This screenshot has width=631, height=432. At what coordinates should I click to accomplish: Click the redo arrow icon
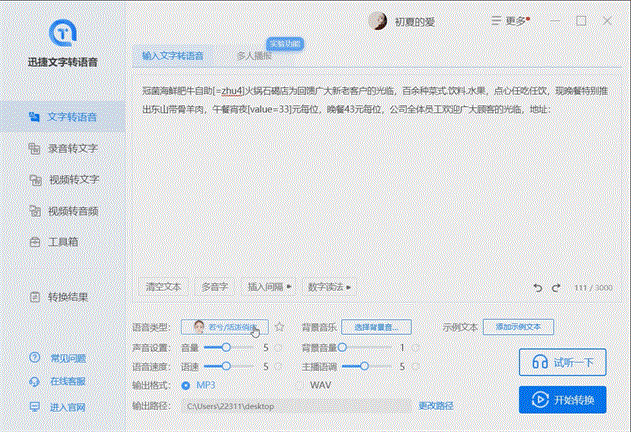click(556, 287)
